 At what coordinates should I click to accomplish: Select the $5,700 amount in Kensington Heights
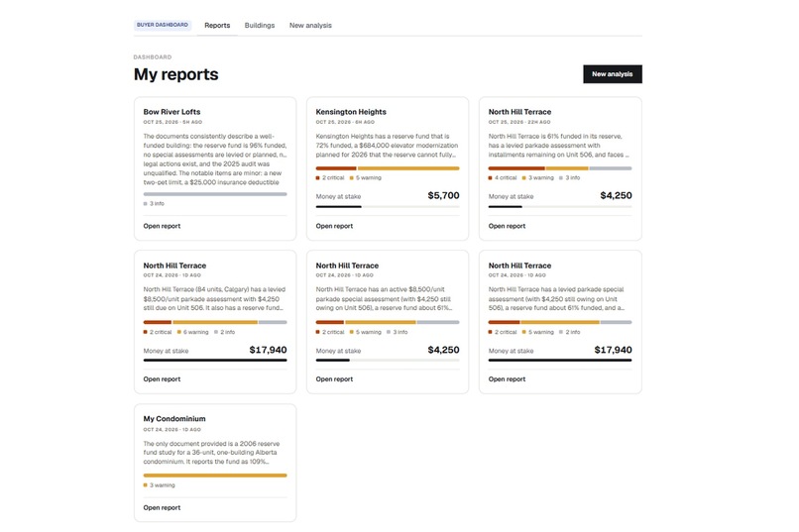(443, 195)
